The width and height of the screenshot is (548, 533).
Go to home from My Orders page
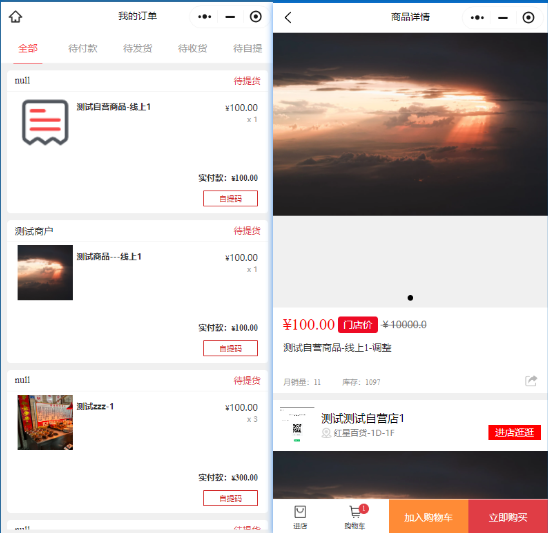tap(15, 16)
